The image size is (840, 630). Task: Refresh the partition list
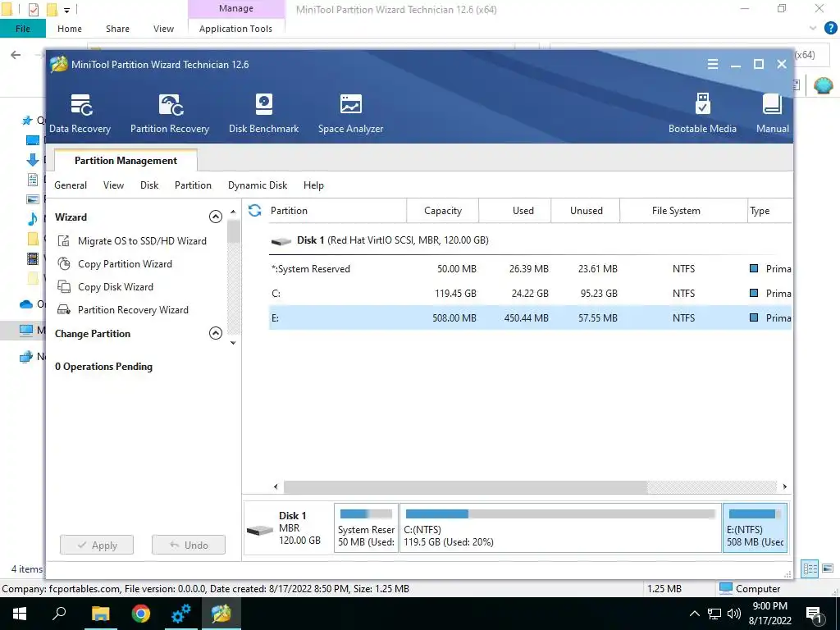click(255, 211)
